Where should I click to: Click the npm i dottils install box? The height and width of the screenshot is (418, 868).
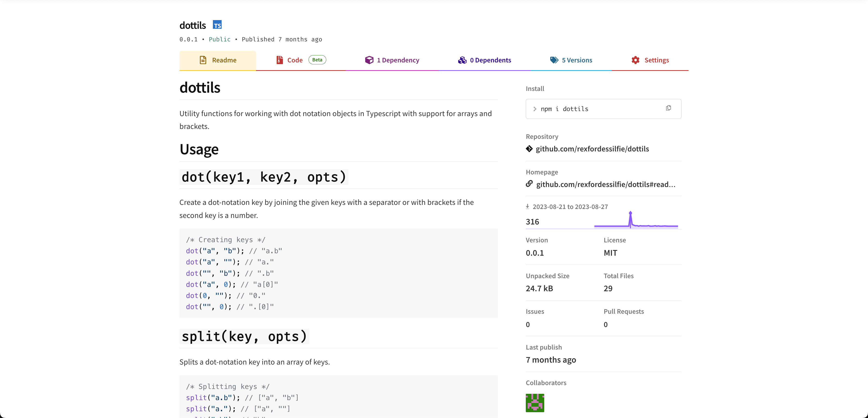point(604,109)
